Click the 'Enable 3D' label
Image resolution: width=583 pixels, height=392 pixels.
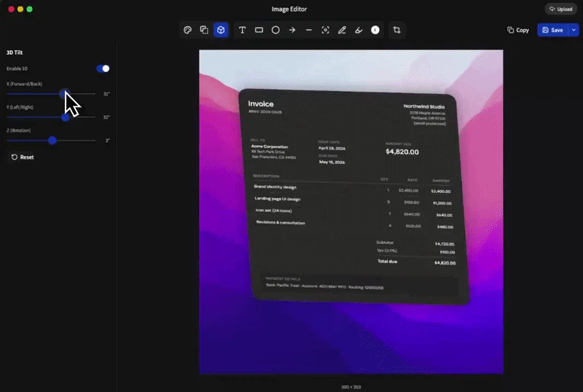point(17,68)
